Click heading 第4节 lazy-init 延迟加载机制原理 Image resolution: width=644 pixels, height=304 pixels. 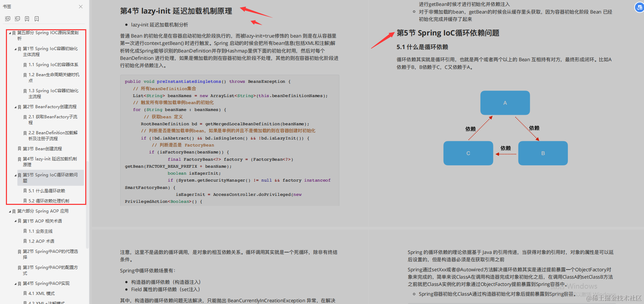pyautogui.click(x=176, y=11)
